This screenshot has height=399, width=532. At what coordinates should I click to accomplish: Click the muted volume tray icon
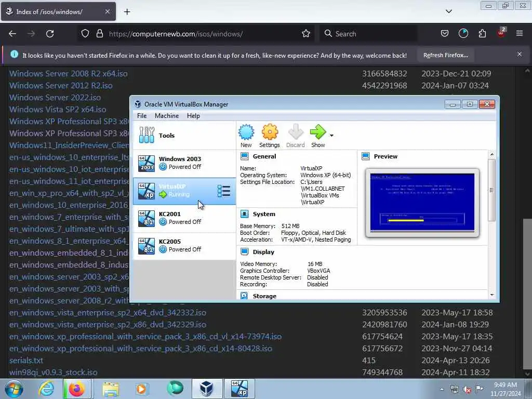467,390
